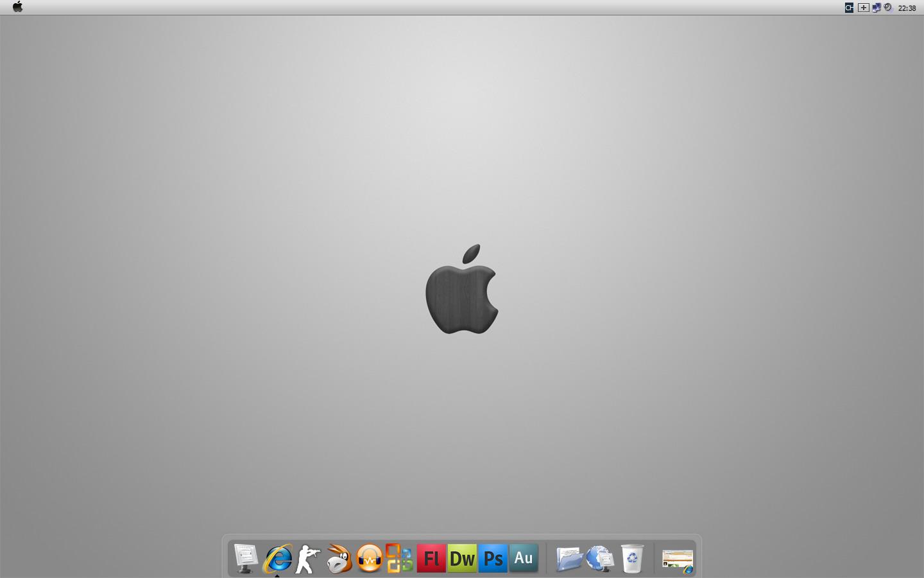924x578 pixels.
Task: Open the orange headphones music player
Action: [x=370, y=558]
